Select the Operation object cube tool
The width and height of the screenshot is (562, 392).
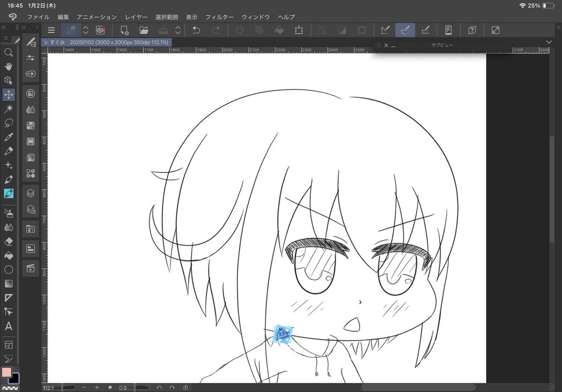[x=8, y=80]
